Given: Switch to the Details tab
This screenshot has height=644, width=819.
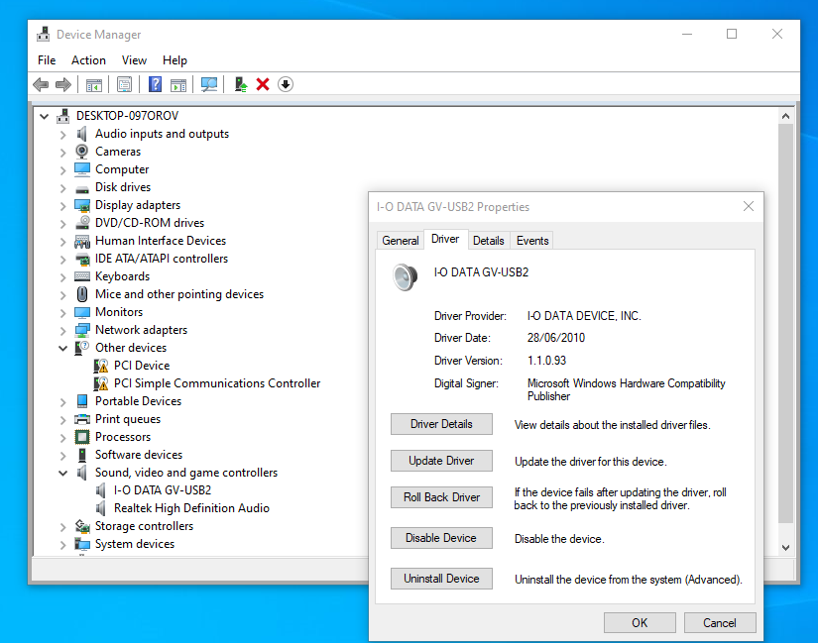Looking at the screenshot, I should 489,241.
